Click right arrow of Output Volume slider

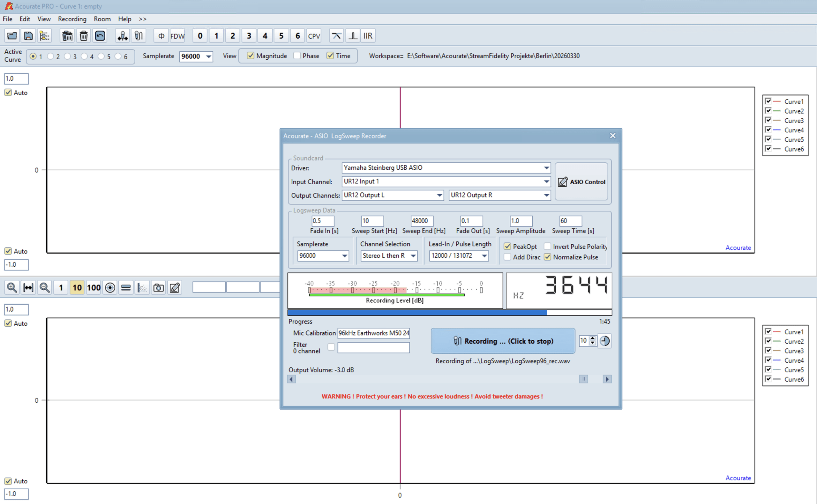[x=607, y=379]
